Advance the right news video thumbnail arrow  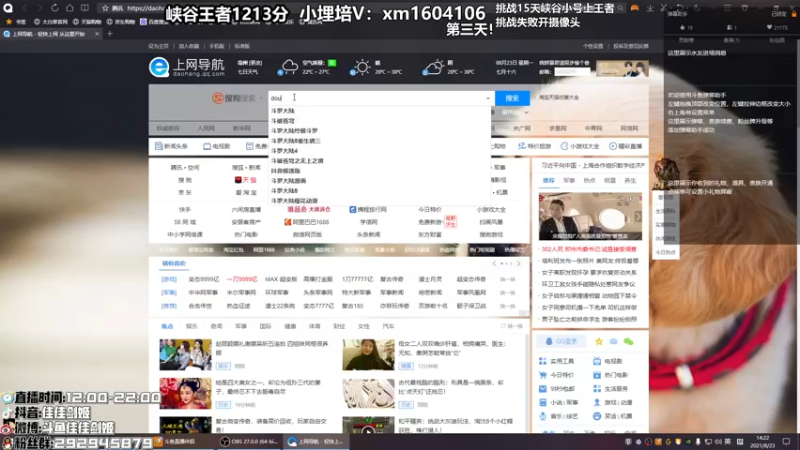638,216
